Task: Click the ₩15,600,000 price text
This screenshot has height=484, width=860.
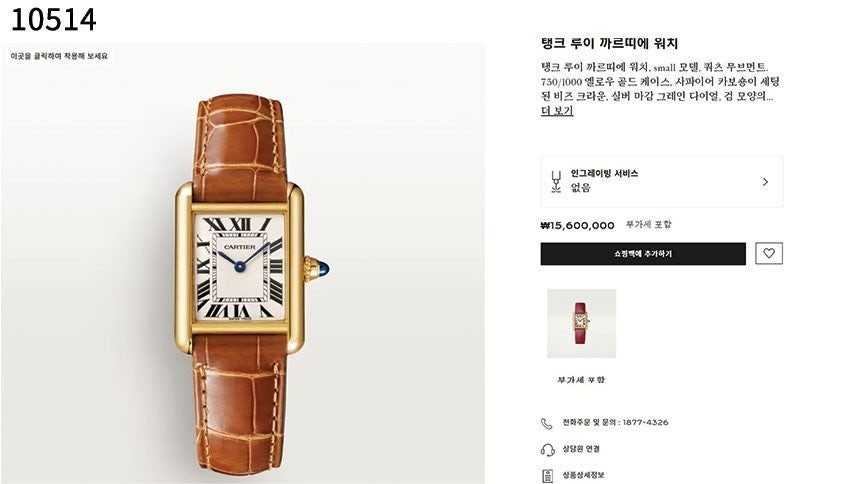Action: pos(577,225)
